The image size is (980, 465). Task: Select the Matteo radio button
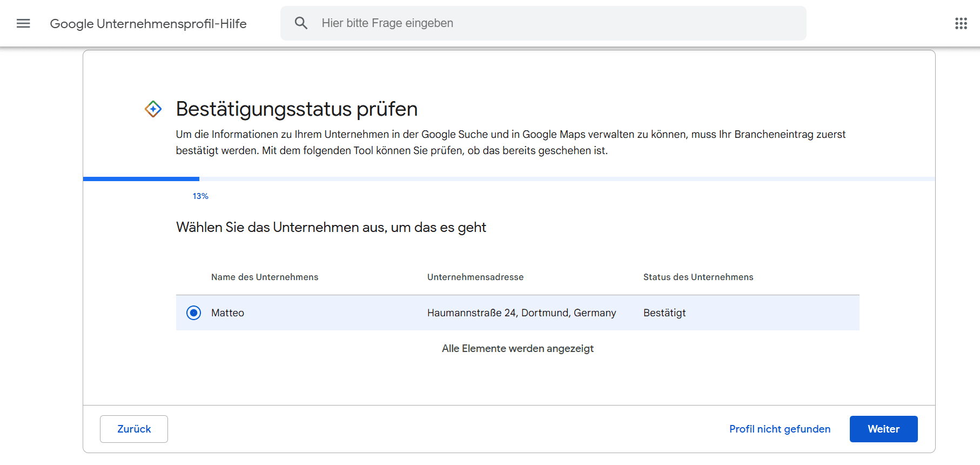[x=193, y=313]
